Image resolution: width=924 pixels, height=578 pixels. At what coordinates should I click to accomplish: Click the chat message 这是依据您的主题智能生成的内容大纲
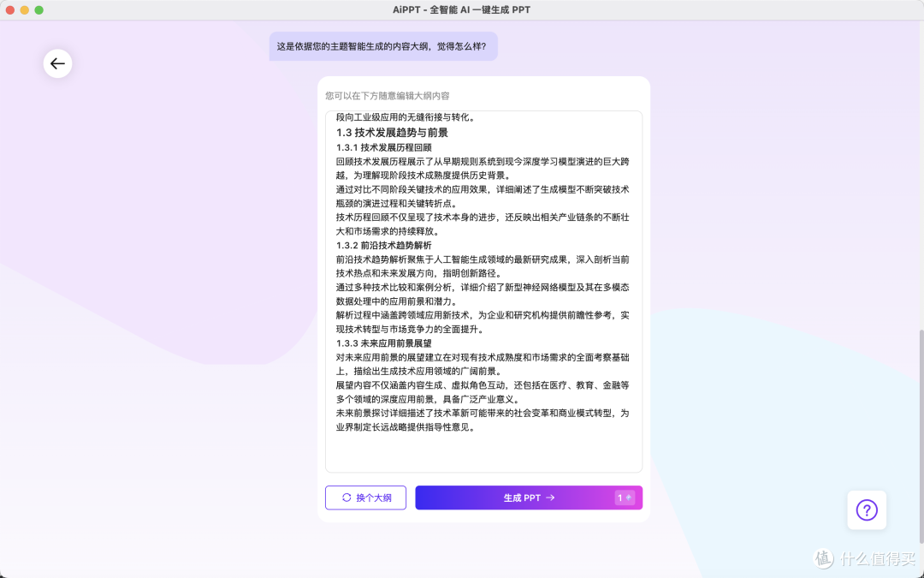click(x=383, y=46)
